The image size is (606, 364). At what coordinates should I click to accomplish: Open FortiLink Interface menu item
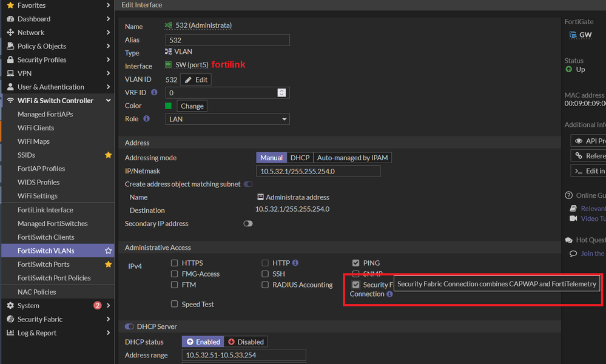(45, 210)
